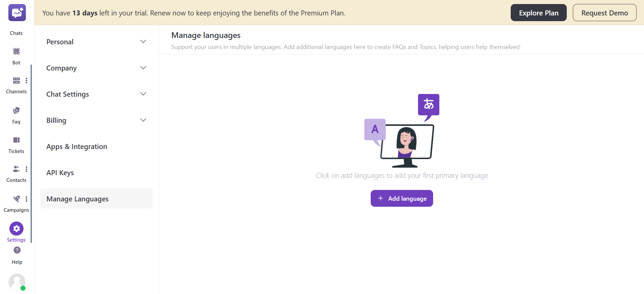The height and width of the screenshot is (294, 644).
Task: Expand the Company settings section
Action: [143, 68]
